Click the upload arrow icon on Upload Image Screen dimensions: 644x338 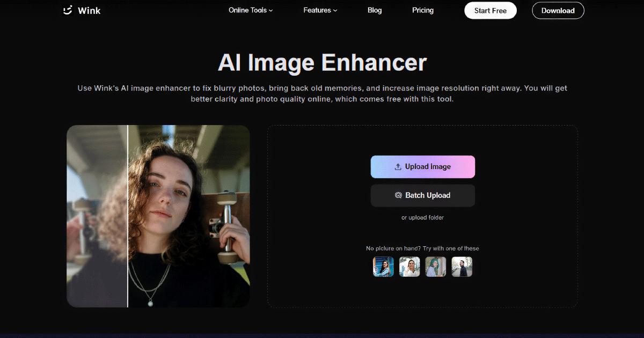point(398,167)
